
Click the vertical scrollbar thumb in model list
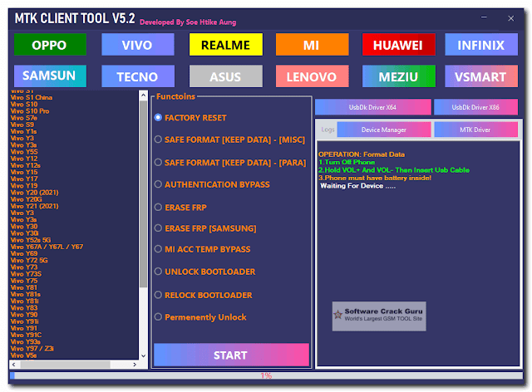(143, 194)
